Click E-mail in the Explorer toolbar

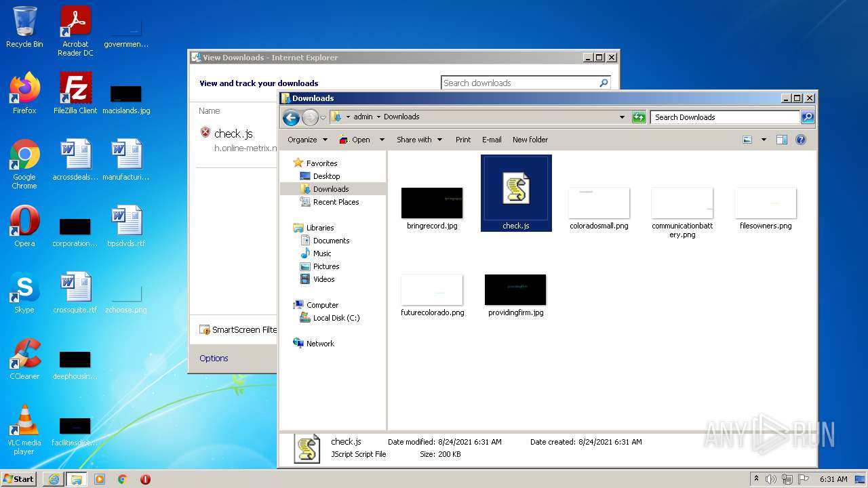(492, 140)
